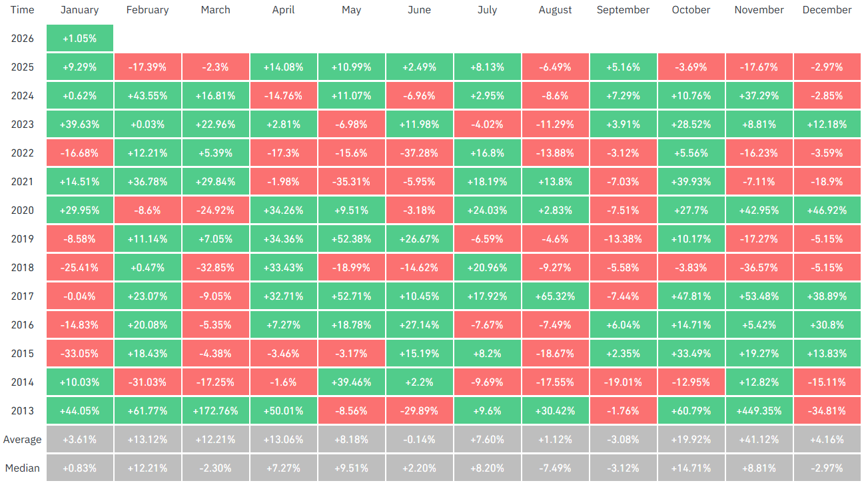Screen dimensions: 868x487
Task: Click the -17.67% November 2025 cell
Action: 759,67
